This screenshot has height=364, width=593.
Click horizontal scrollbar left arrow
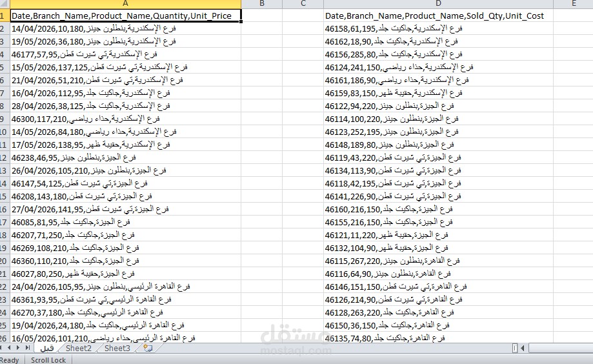click(523, 348)
